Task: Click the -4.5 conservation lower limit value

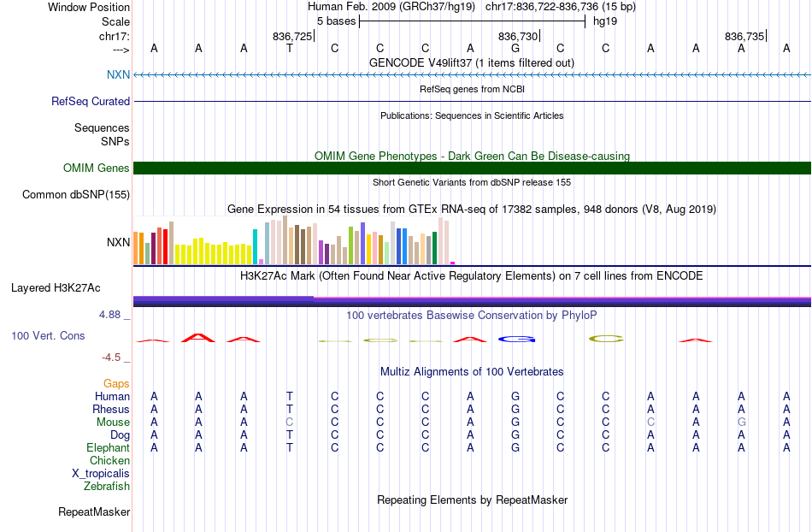Action: (111, 358)
